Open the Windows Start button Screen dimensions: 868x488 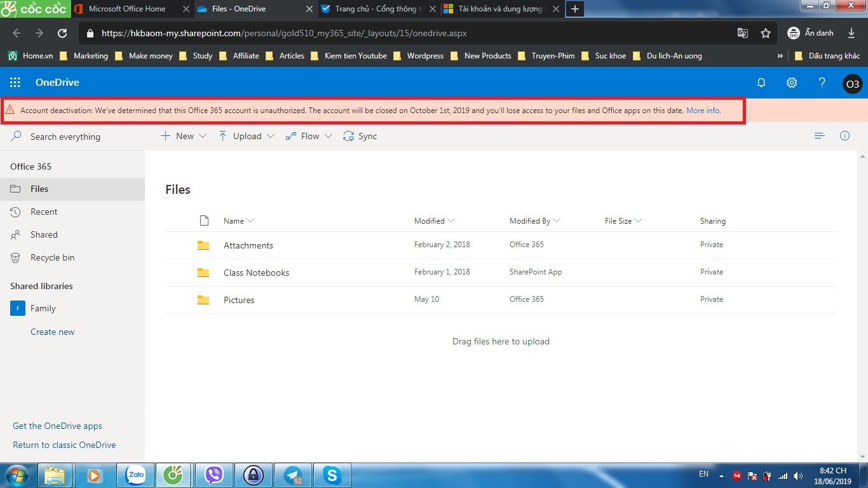pos(17,475)
